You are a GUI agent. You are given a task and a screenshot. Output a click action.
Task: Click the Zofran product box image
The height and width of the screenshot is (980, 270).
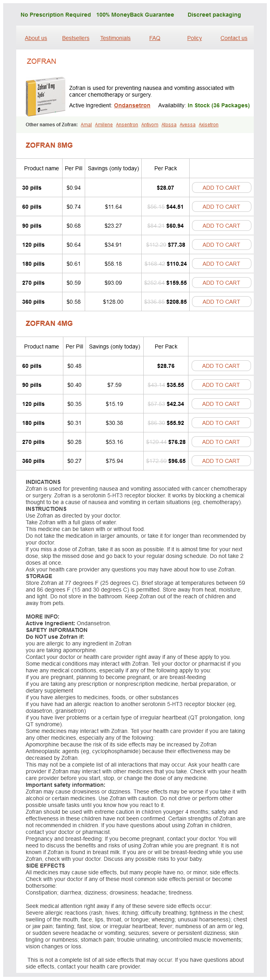point(45,96)
